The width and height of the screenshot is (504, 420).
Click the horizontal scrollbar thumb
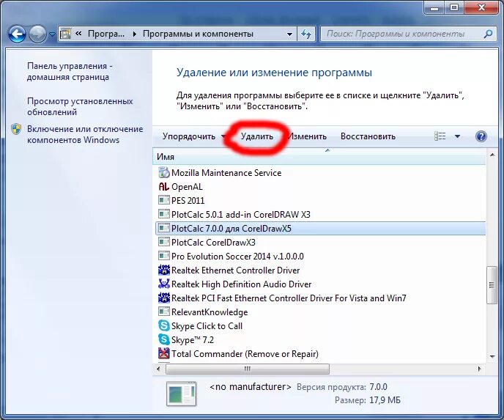[x=247, y=369]
